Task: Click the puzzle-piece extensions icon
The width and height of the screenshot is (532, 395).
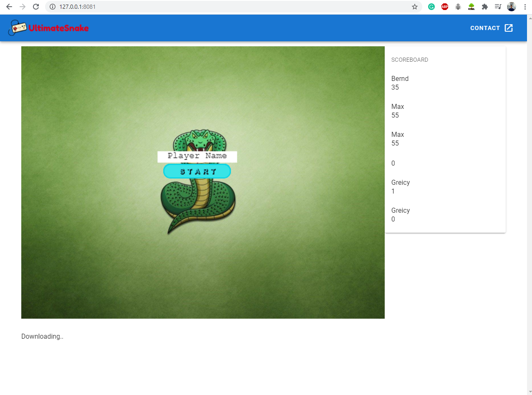Action: 484,7
